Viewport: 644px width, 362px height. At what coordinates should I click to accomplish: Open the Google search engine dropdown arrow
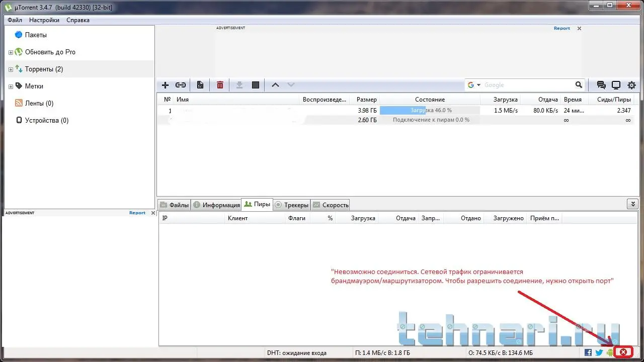[x=478, y=85]
